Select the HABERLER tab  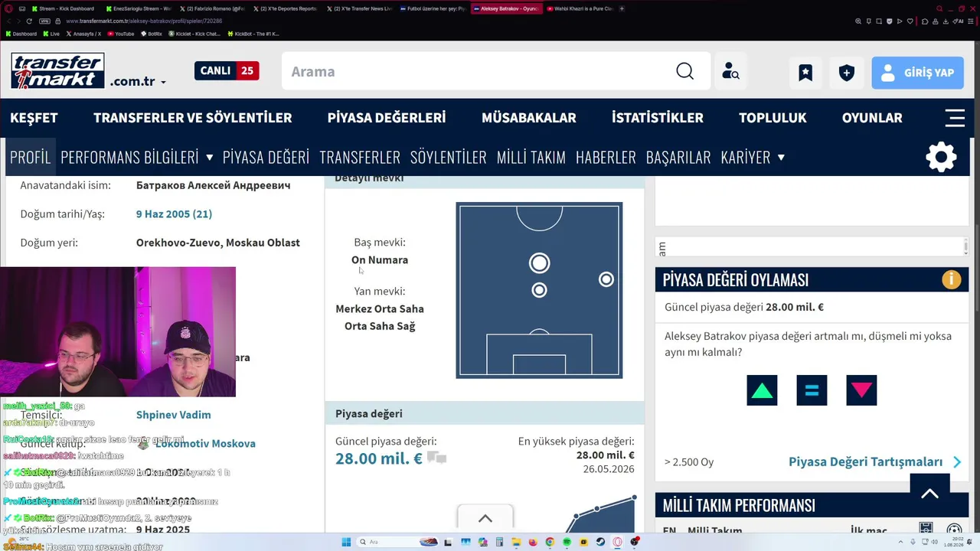(x=606, y=157)
